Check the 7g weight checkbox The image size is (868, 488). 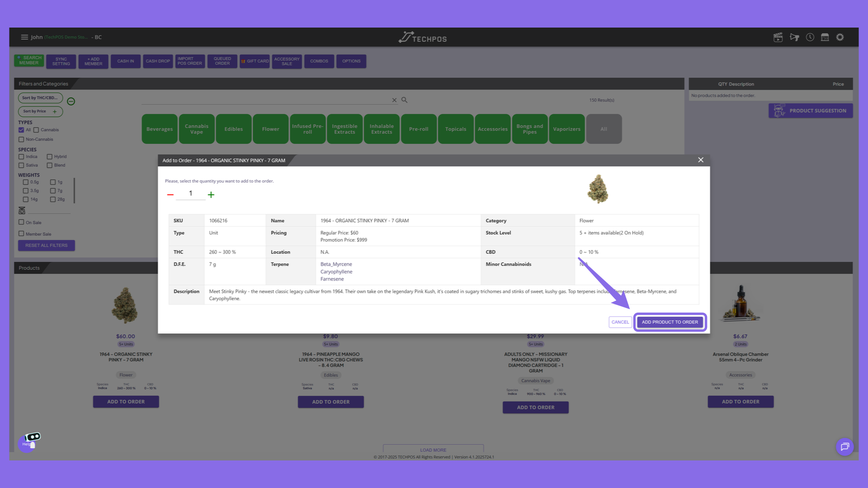(x=53, y=191)
